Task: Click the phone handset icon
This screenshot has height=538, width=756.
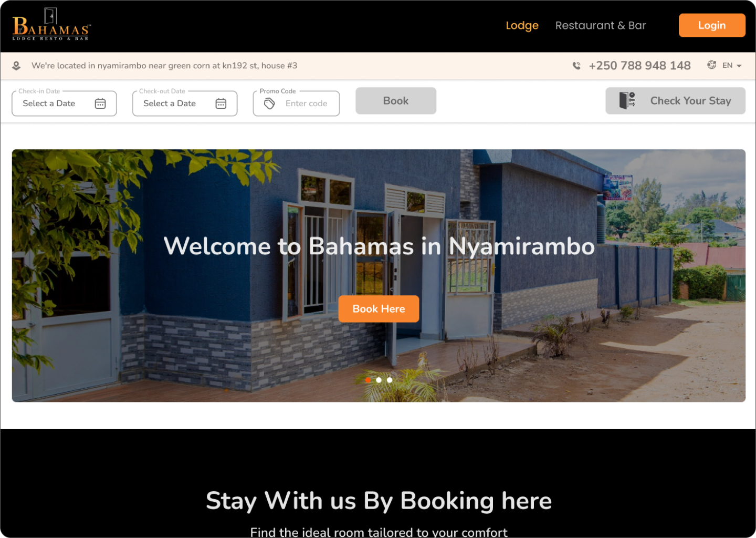Action: coord(576,66)
